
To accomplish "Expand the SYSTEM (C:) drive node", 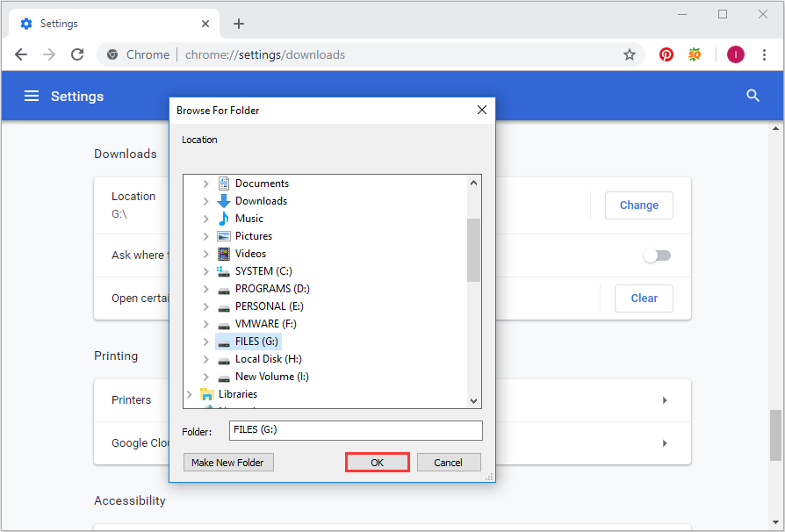I will click(205, 271).
